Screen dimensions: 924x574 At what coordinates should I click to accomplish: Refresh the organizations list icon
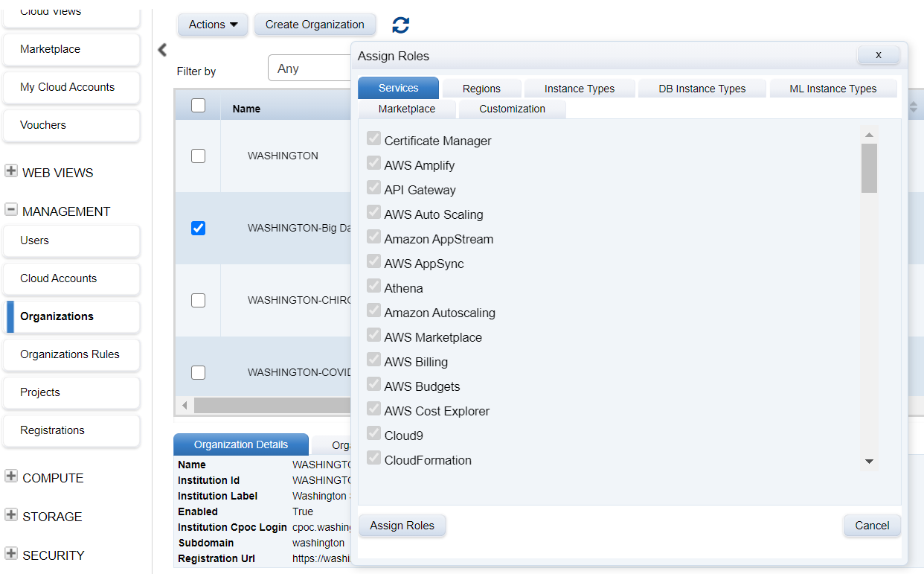[400, 25]
